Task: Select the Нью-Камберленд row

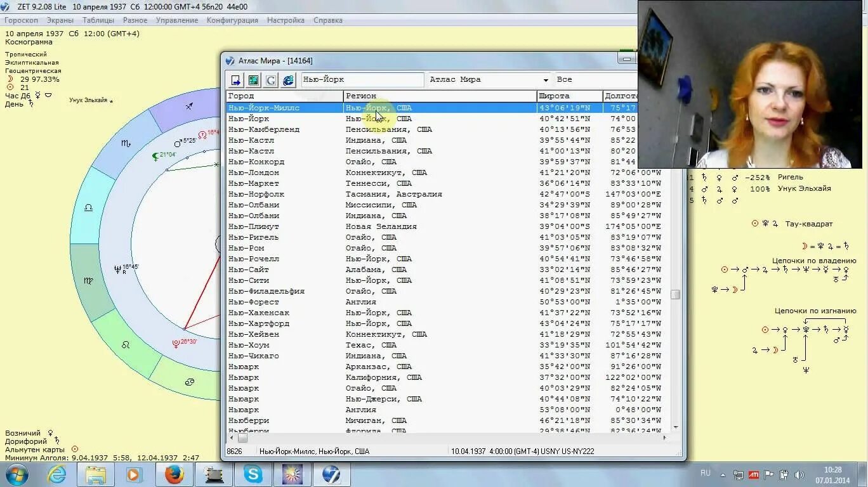Action: 448,129
